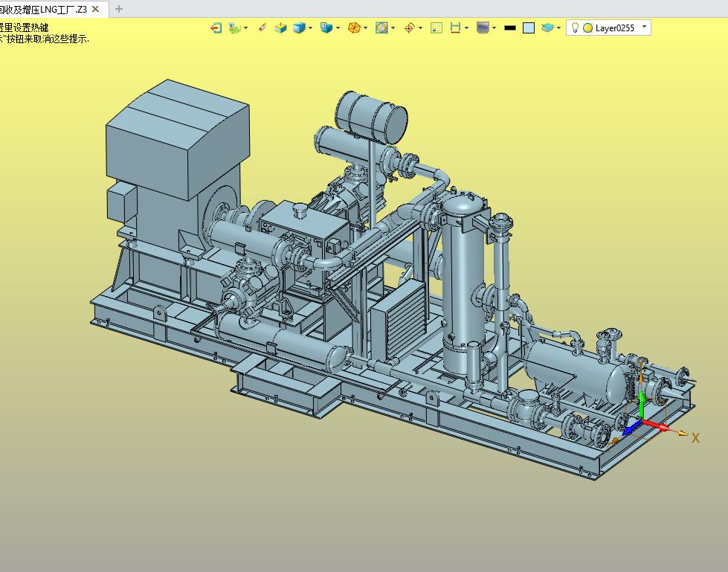728x572 pixels.
Task: Click the blue stacked layers icon
Action: (547, 28)
